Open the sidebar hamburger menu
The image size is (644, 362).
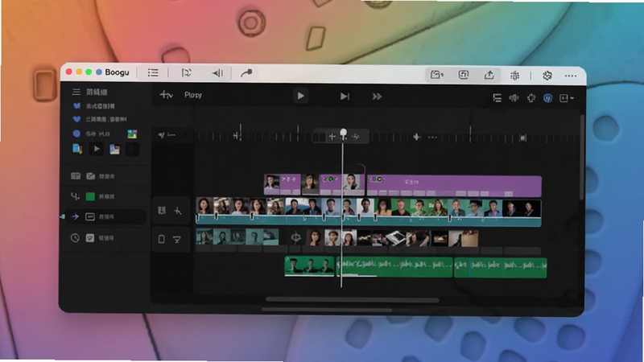click(76, 92)
